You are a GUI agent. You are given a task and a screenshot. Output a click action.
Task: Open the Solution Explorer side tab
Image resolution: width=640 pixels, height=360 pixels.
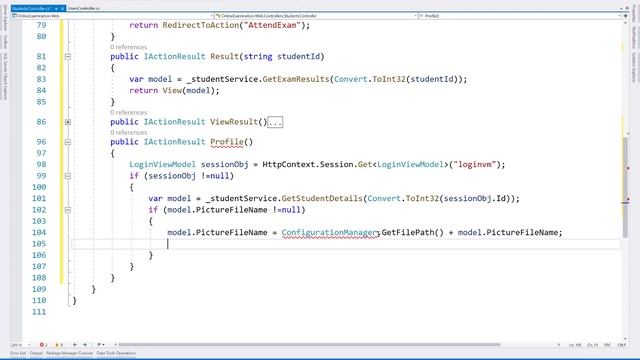[x=634, y=67]
